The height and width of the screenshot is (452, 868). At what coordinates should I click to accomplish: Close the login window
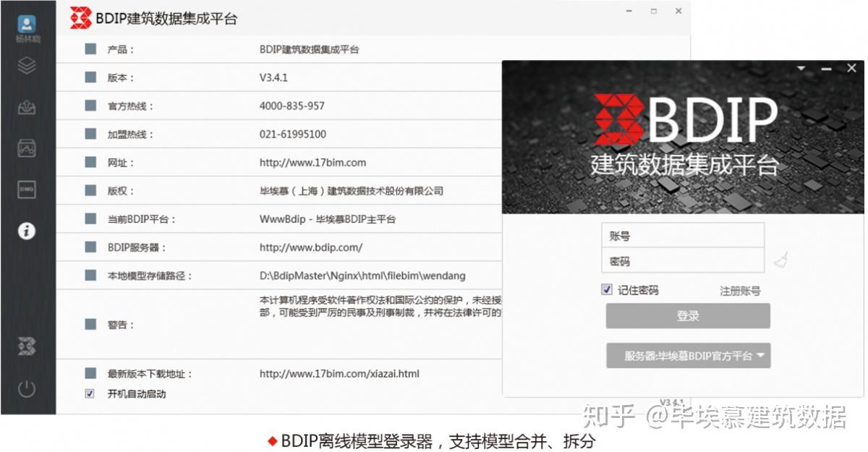tap(851, 68)
